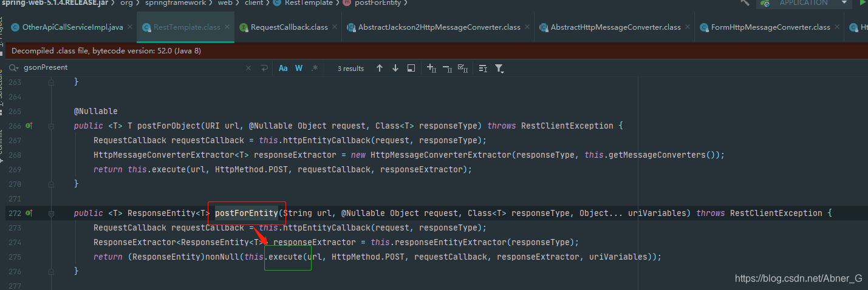Collapse fold end marker at line 270
Screen dimensions: 868x290
click(52, 184)
